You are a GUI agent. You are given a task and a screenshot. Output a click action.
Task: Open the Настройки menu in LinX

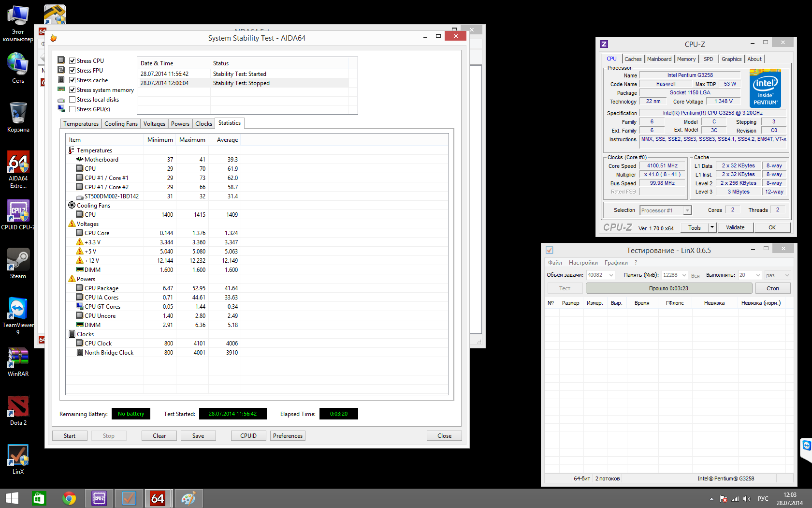pos(583,263)
